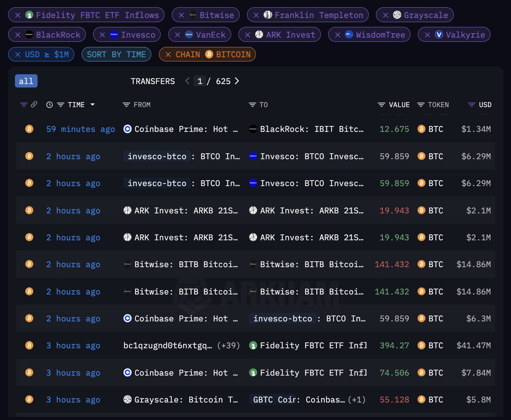The image size is (511, 420).
Task: Open Coinbase Prime sender in $7.84M row
Action: tap(186, 373)
